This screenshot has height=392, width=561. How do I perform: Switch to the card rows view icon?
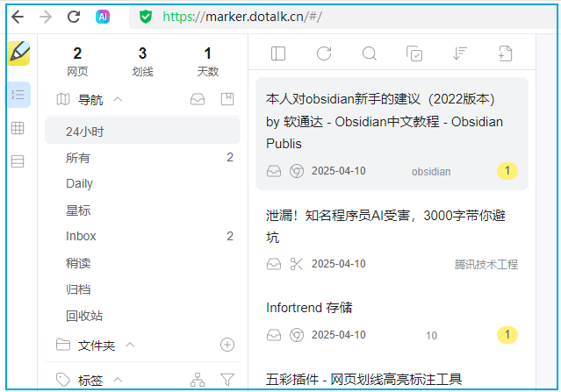(x=18, y=161)
